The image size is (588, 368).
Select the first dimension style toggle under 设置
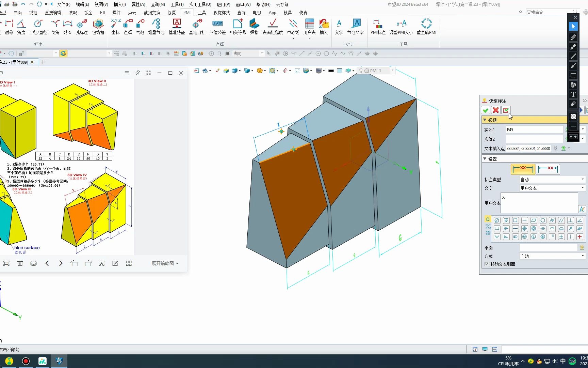click(x=523, y=169)
